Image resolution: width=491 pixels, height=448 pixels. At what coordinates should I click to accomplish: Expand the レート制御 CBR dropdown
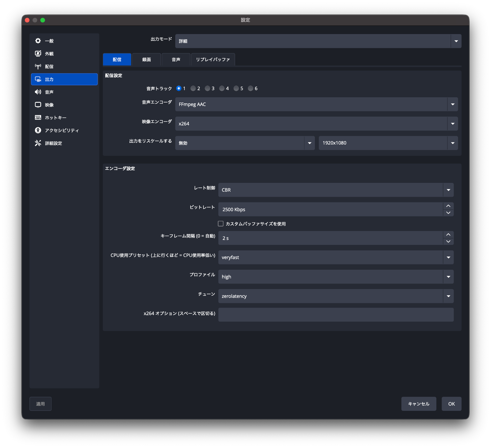448,190
